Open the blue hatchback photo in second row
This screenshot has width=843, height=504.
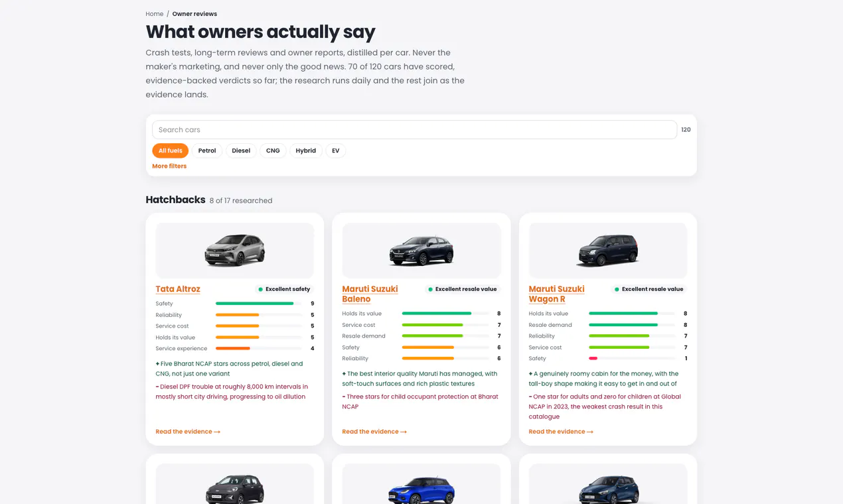pos(421,484)
